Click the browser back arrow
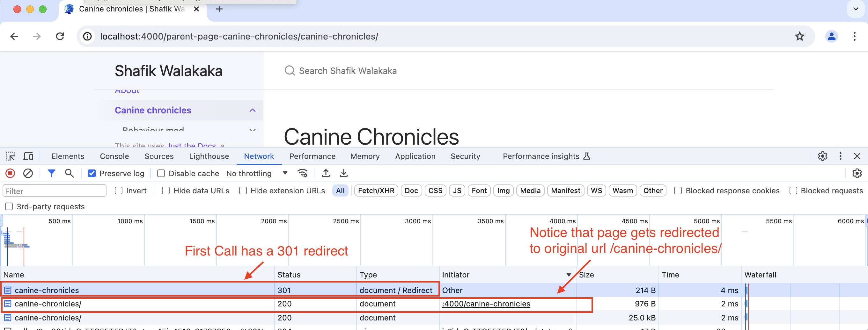Image resolution: width=868 pixels, height=330 pixels. (x=14, y=36)
